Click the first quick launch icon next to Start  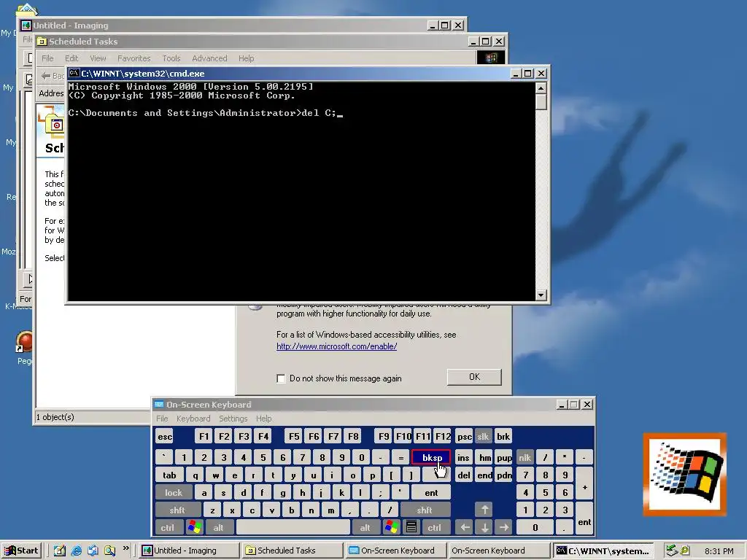click(60, 551)
